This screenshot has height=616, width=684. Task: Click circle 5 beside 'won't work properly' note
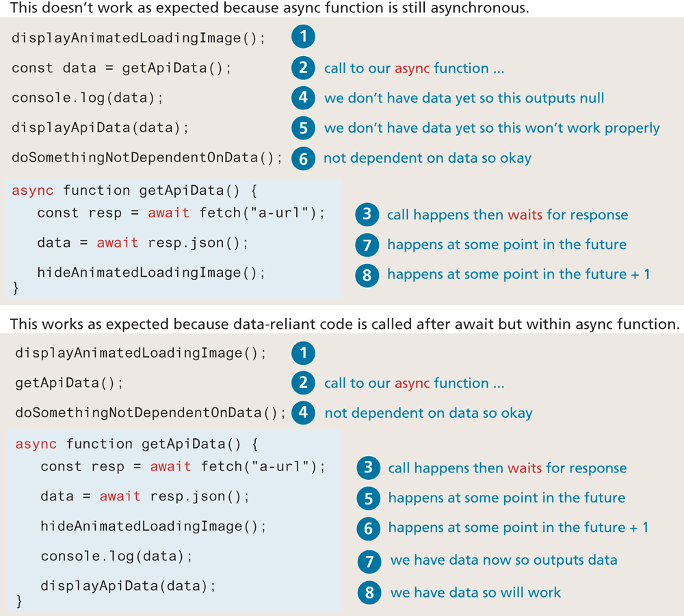(303, 128)
